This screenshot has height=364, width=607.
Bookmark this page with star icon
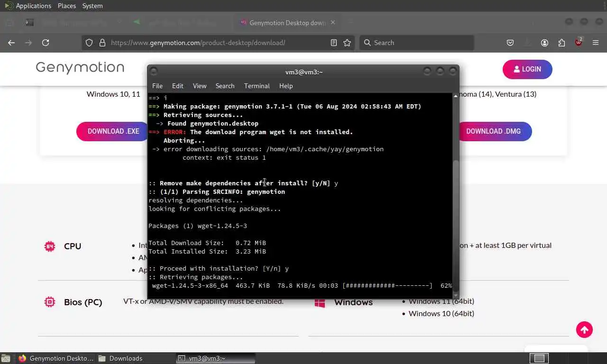coord(347,43)
